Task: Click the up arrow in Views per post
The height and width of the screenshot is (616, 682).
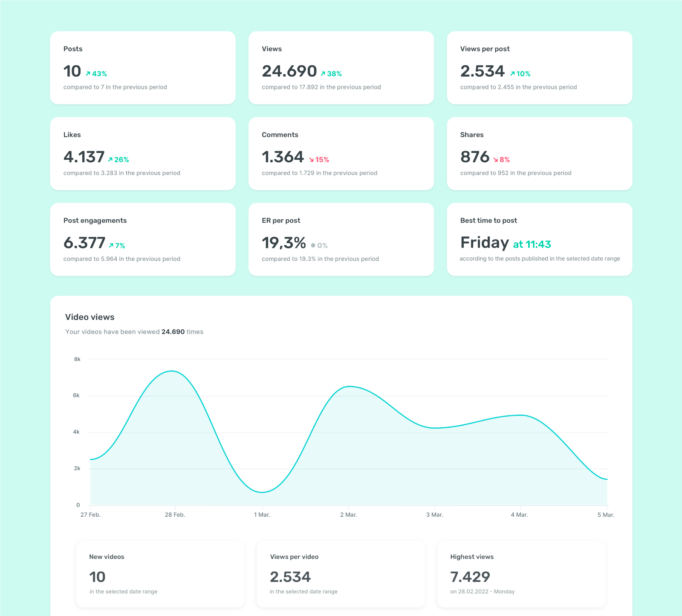Action: tap(512, 74)
